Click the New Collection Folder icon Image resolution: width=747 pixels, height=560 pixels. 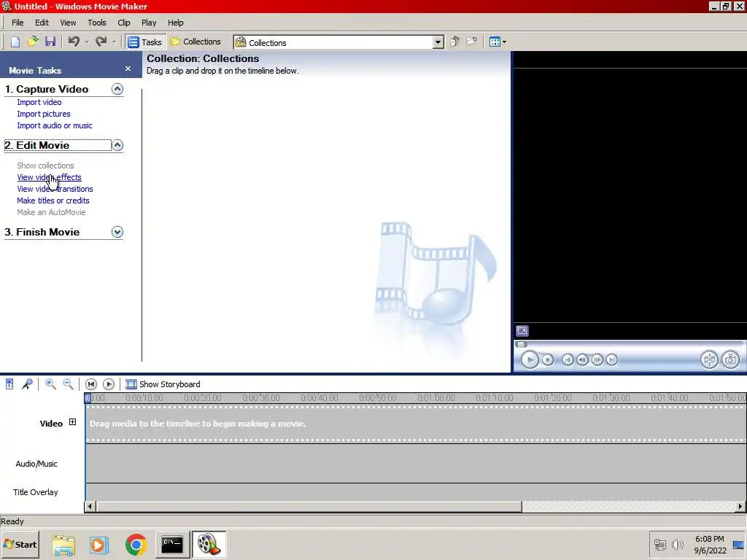point(472,42)
